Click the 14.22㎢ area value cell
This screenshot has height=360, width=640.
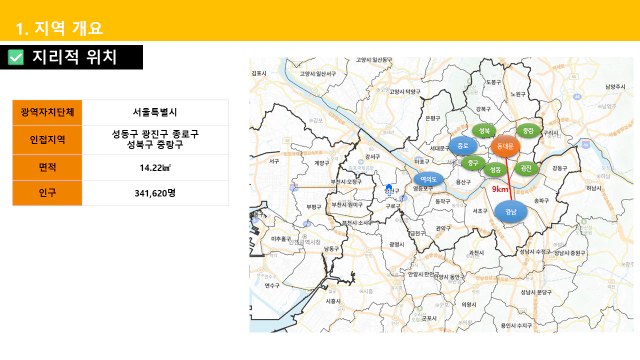[x=155, y=167]
